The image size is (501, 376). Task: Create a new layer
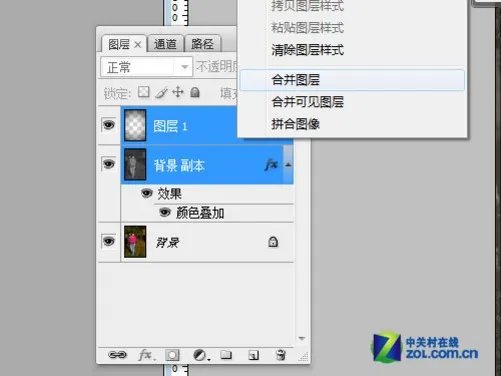click(254, 355)
